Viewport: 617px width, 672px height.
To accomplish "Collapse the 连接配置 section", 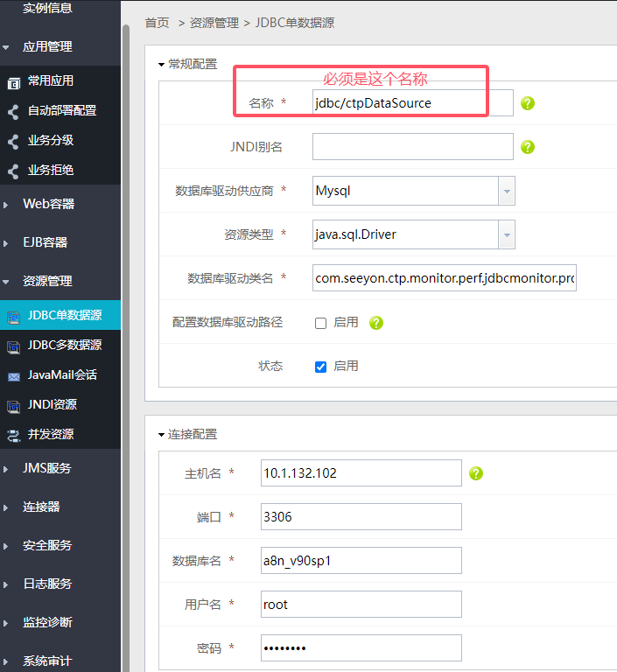I will click(x=161, y=435).
